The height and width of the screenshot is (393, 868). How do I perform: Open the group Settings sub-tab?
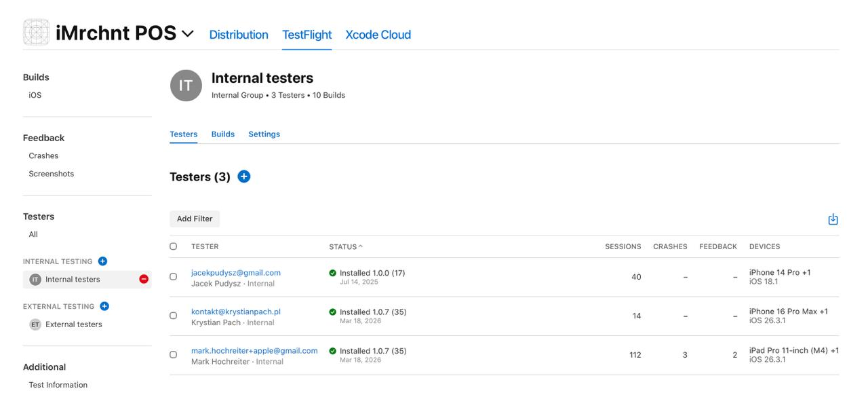264,134
